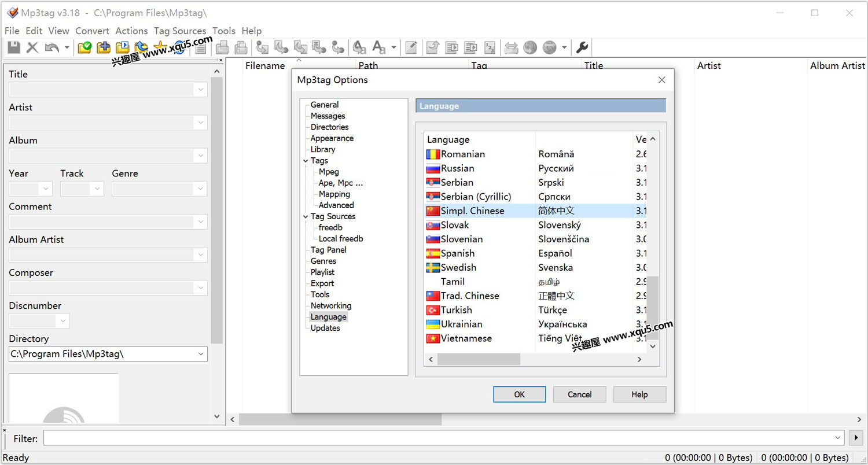Click the Tag to Tag convert icon

(x=338, y=47)
